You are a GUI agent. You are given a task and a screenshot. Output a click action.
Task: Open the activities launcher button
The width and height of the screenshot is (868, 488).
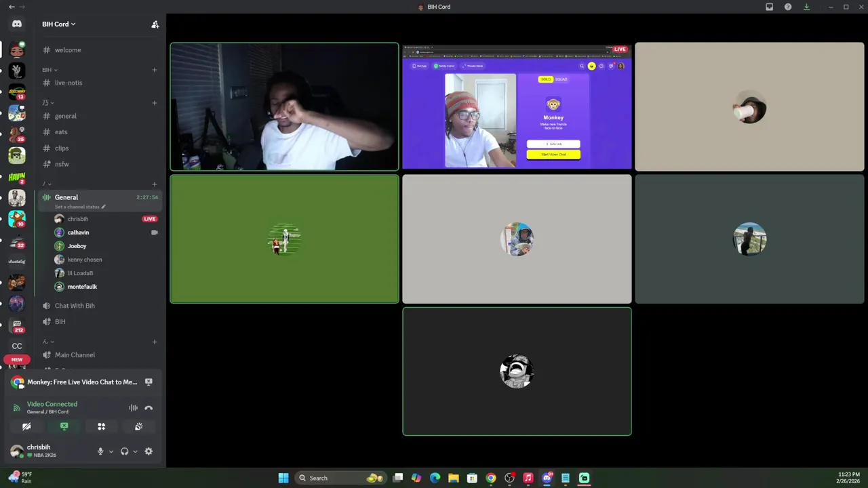tap(101, 426)
